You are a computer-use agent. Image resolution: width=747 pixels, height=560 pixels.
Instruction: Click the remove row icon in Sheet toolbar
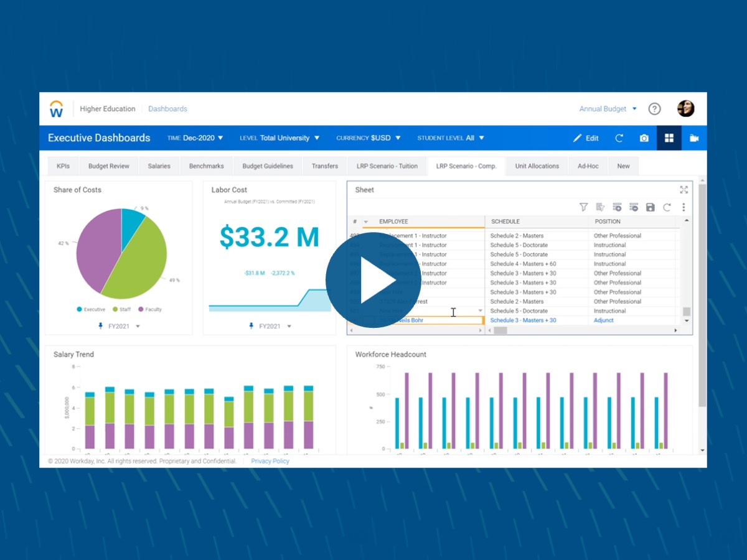633,207
